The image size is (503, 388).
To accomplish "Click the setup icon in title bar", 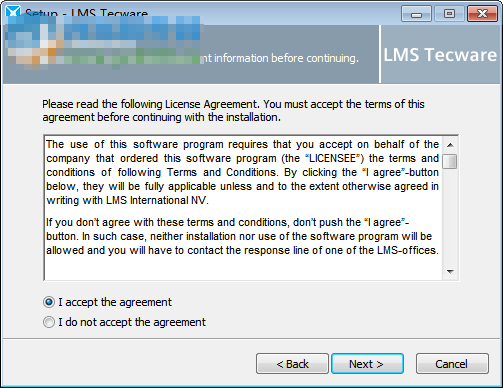I will [x=13, y=12].
